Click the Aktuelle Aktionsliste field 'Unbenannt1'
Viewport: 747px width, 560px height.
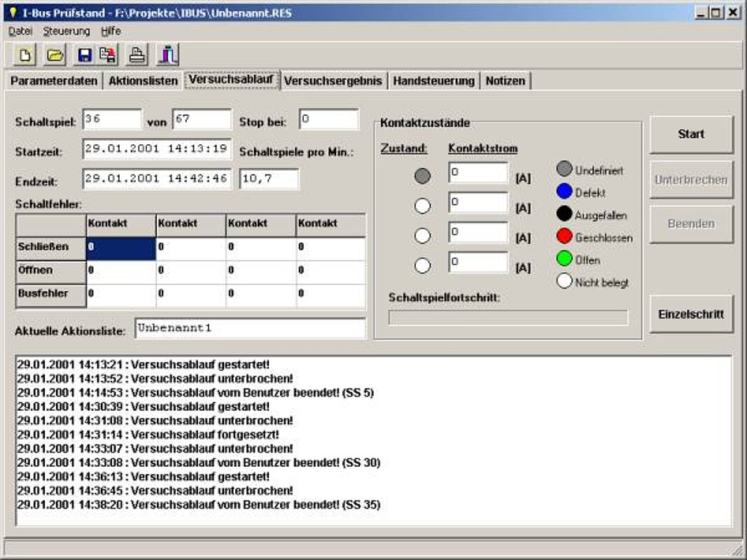tap(251, 328)
